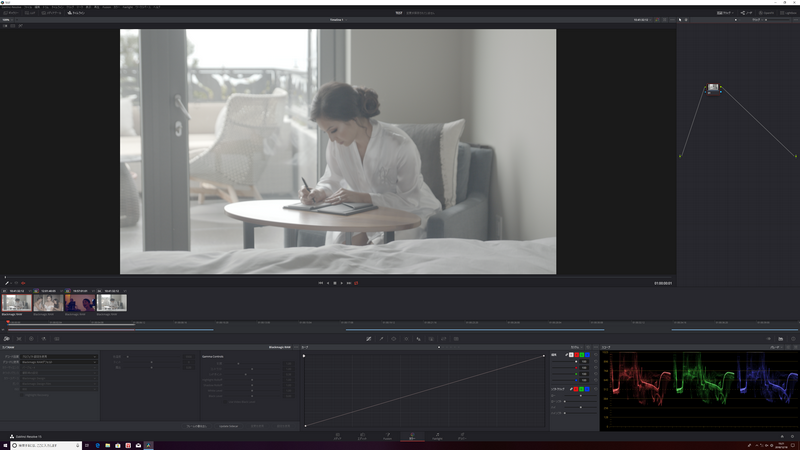Select the node pan hand tool
This screenshot has height=450, width=800.
pos(686,20)
